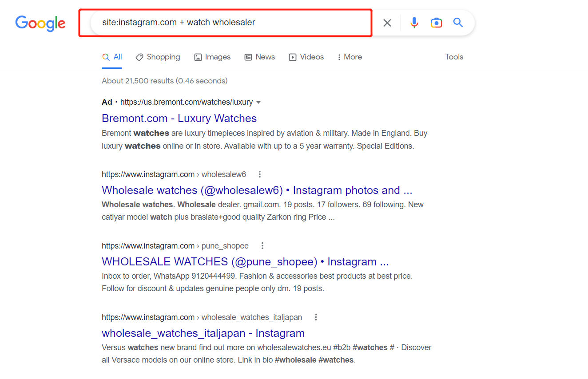Submit search with the magnifying glass icon
588x379 pixels.
tap(458, 23)
